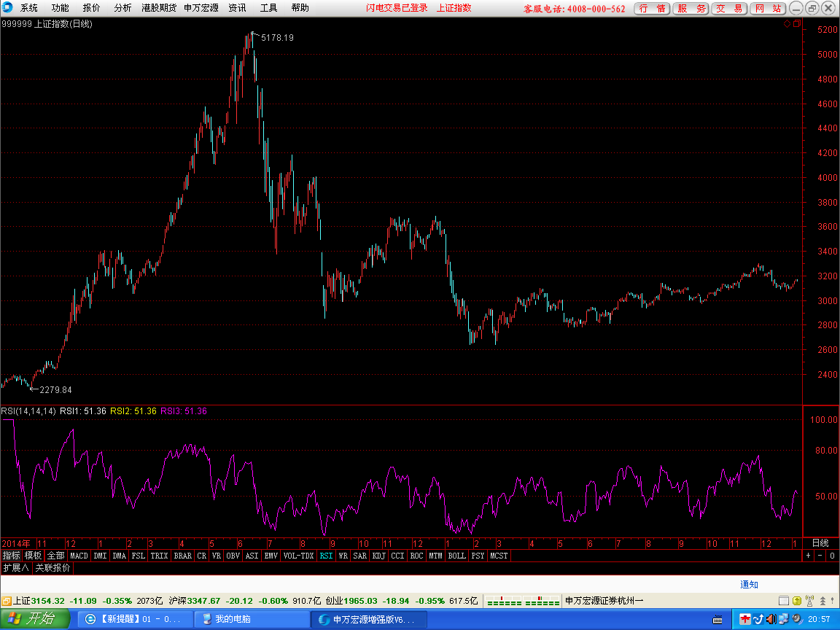Switch to the 模板 tab
The height and width of the screenshot is (630, 840).
(33, 556)
